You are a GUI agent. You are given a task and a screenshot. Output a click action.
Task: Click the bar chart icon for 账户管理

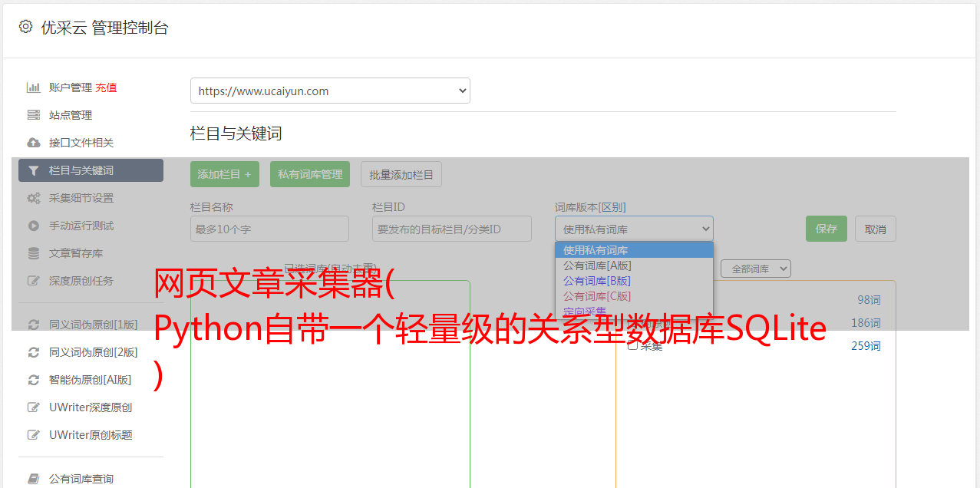pos(33,87)
